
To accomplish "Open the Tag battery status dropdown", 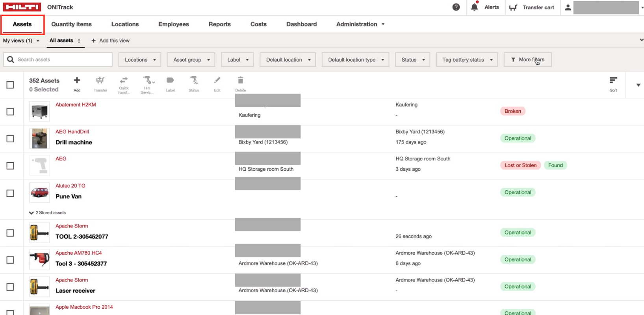I will pyautogui.click(x=467, y=60).
